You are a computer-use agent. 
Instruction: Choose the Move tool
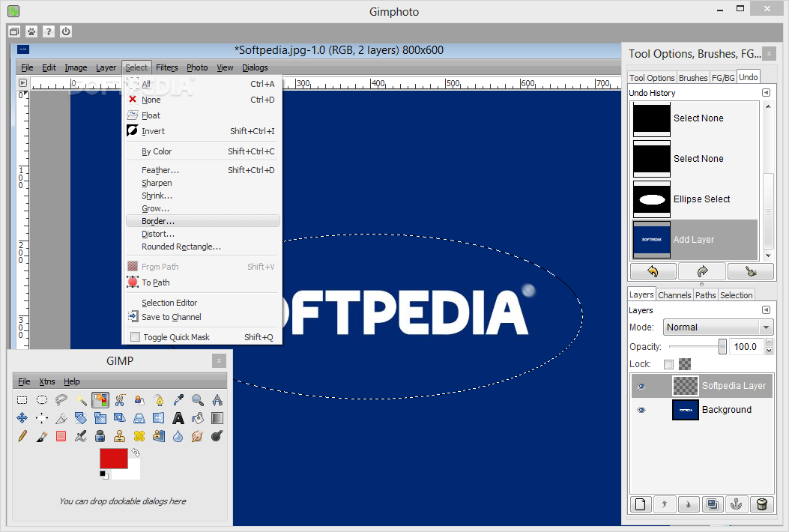(22, 418)
